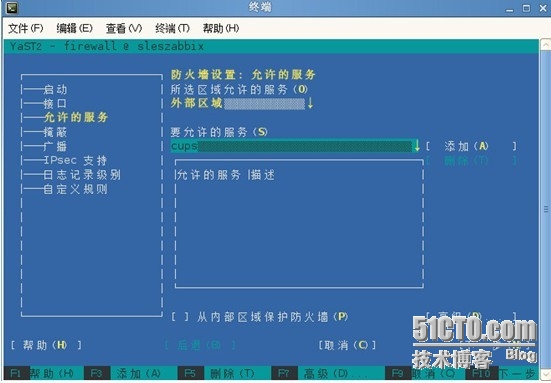Select 掩蔽 in the firewall tree

click(x=55, y=132)
